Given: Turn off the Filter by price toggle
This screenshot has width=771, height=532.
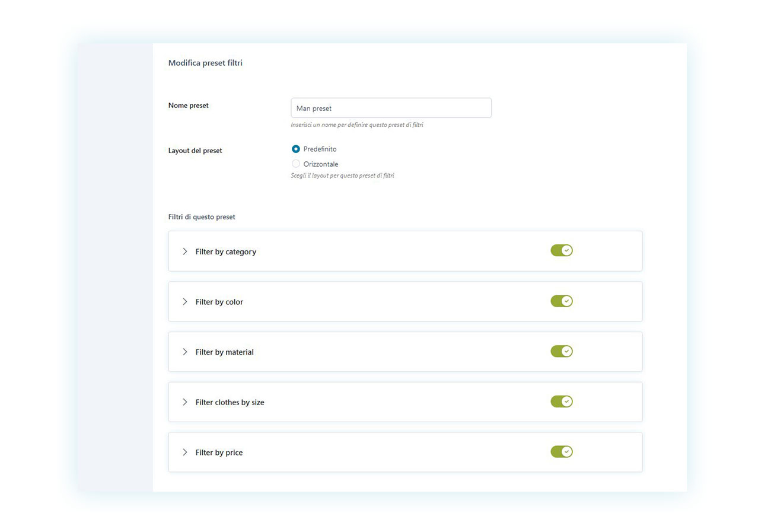Looking at the screenshot, I should [x=561, y=452].
